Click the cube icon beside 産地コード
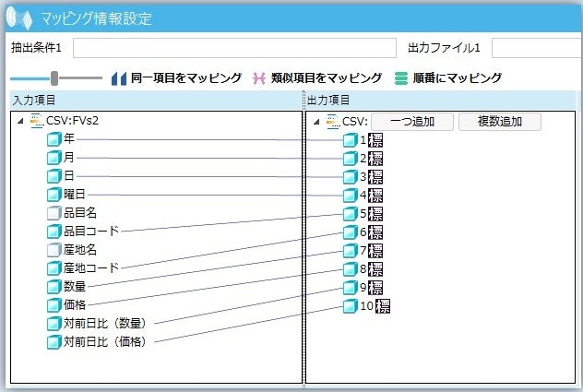Screen dimensions: 583x392 point(54,268)
